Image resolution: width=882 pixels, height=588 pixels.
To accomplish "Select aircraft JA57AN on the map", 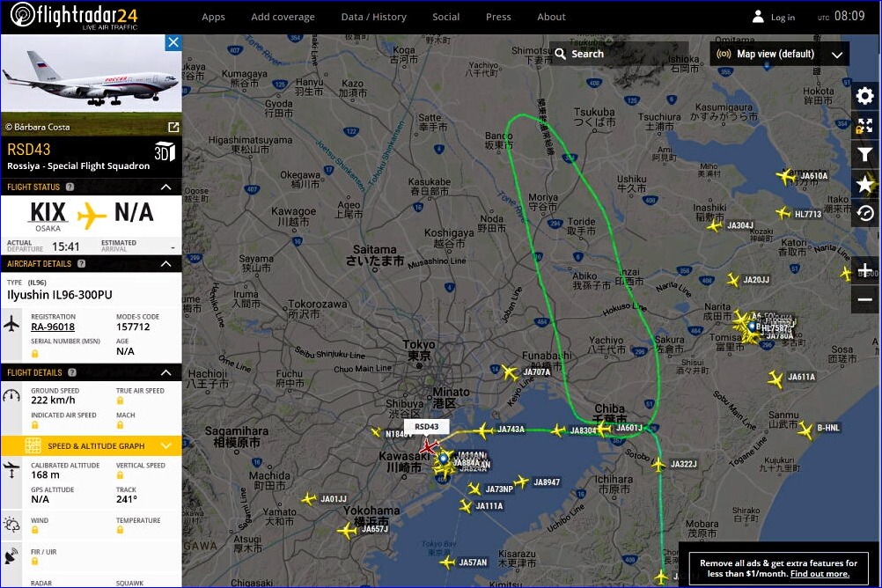I will (447, 562).
